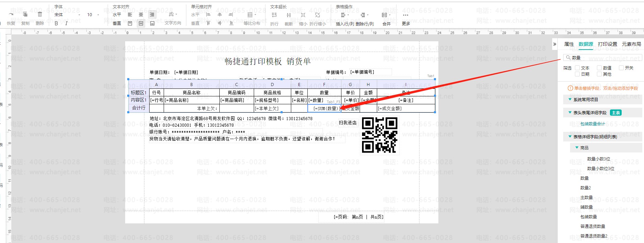Click the sales order QR code image
Screen dimensions: 644x243
tap(380, 135)
